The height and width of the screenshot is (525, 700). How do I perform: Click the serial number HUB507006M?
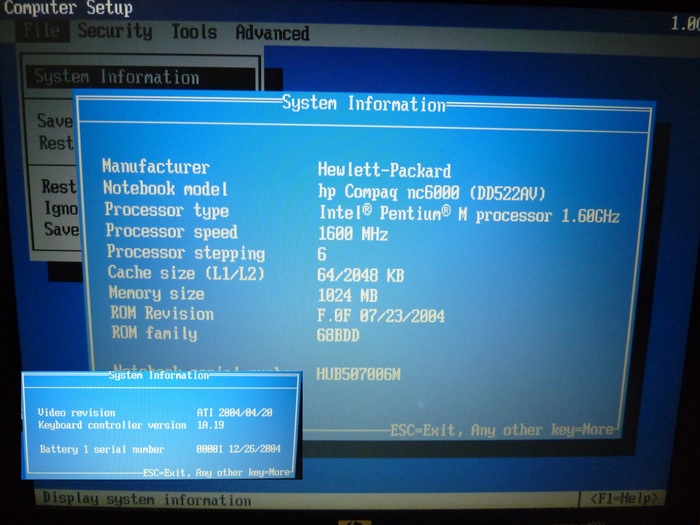pos(358,374)
